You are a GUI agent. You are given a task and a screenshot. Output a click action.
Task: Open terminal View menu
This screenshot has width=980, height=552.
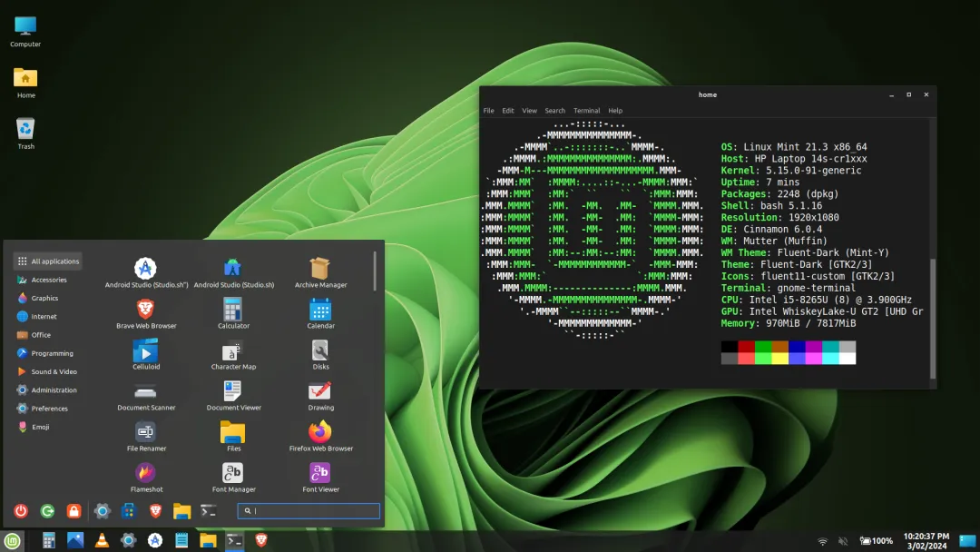coord(529,111)
